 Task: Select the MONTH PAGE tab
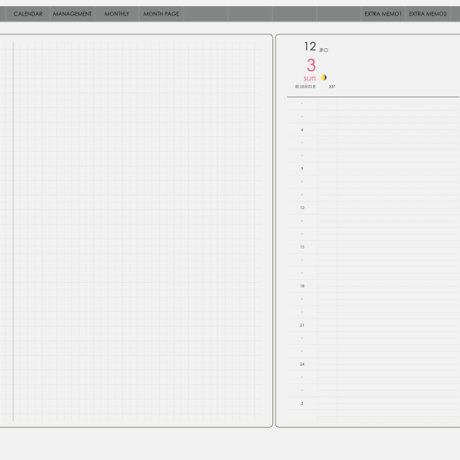(x=161, y=14)
